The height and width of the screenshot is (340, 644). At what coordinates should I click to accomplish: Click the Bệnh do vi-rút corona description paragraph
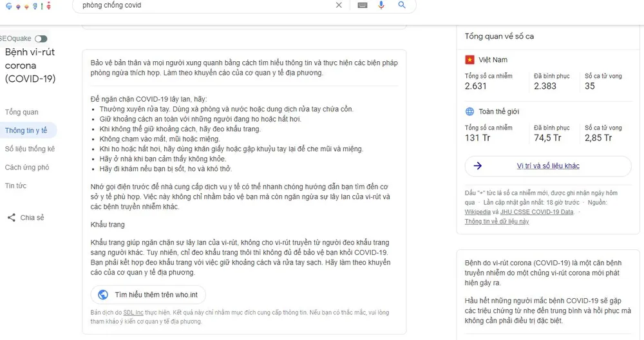pyautogui.click(x=543, y=272)
